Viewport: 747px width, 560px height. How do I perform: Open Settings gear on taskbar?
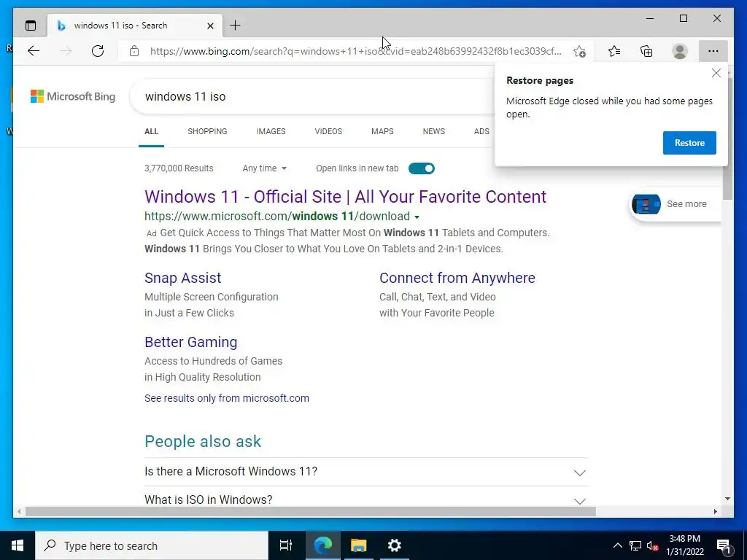tap(395, 545)
